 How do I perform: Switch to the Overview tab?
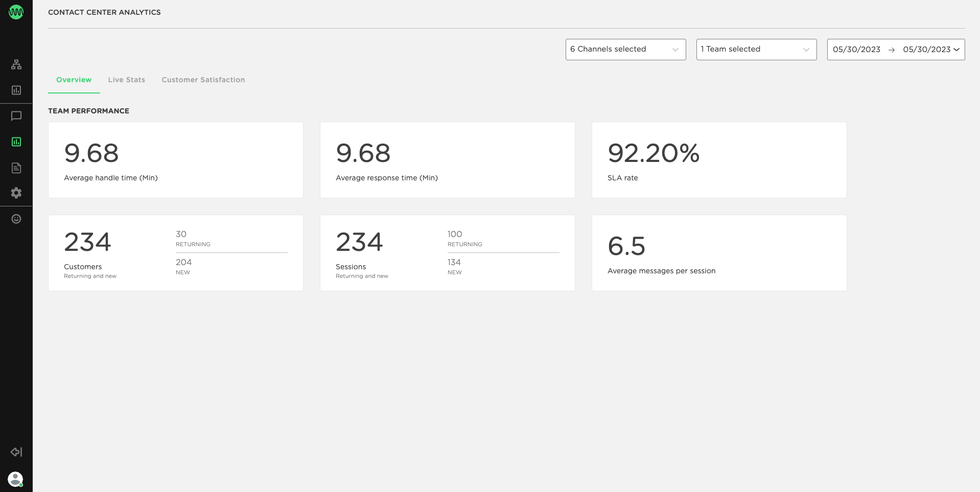74,80
